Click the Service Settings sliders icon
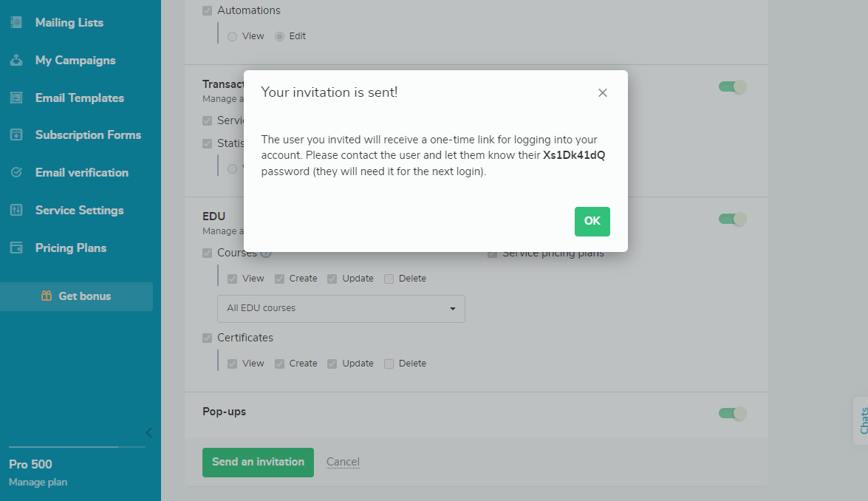 tap(16, 211)
